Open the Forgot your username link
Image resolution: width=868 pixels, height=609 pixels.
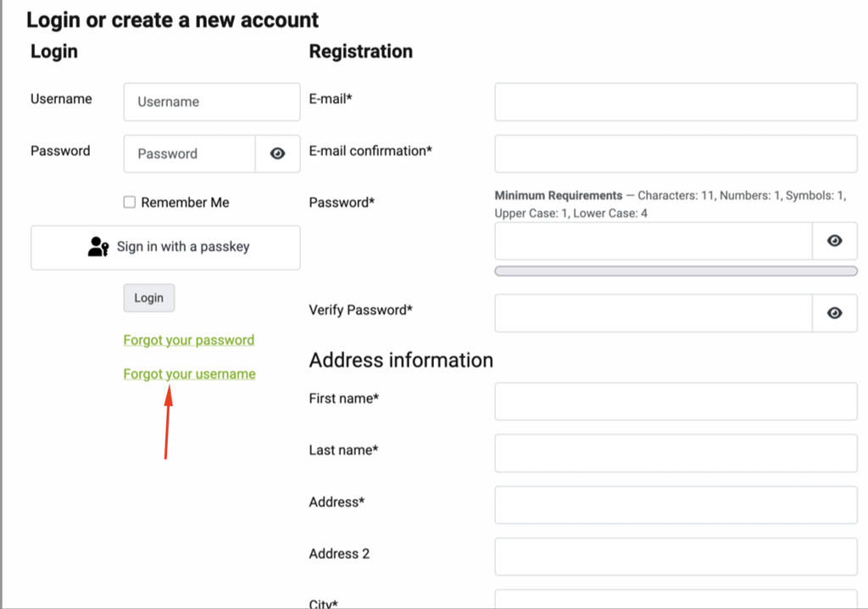(189, 374)
